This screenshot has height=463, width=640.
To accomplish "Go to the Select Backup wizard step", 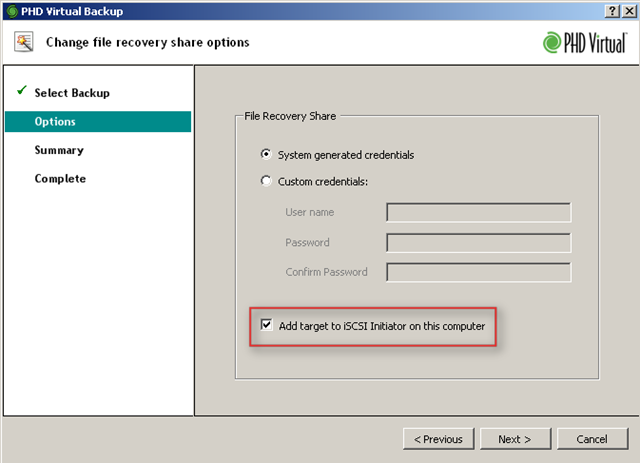I will coord(72,93).
